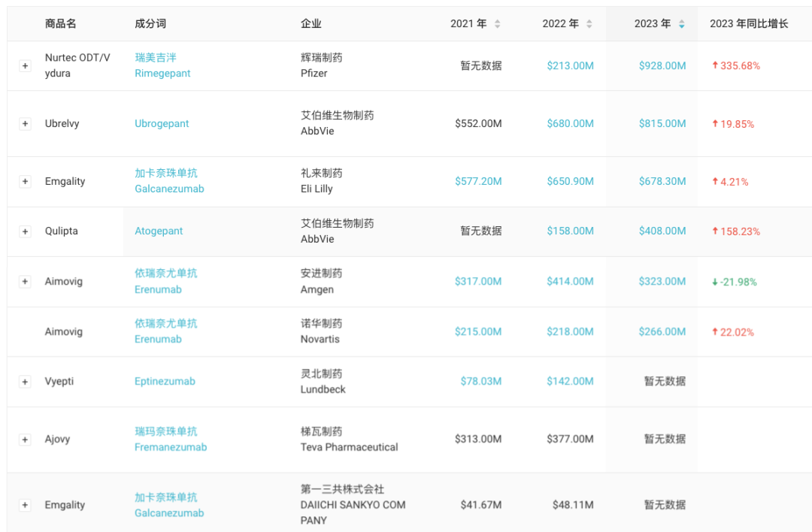Select the 22.02% growth figure
812x532 pixels.
coord(733,332)
